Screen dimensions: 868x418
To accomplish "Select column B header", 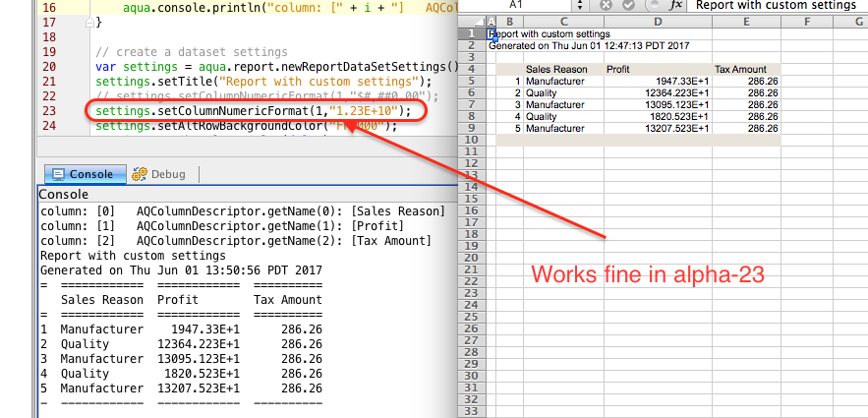I will coord(510,23).
